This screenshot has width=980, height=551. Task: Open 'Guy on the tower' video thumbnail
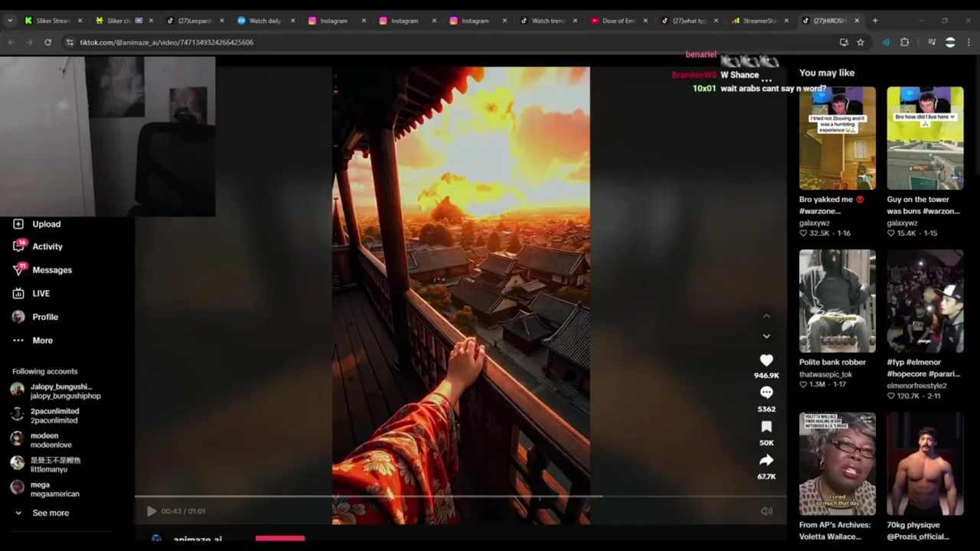(x=925, y=138)
